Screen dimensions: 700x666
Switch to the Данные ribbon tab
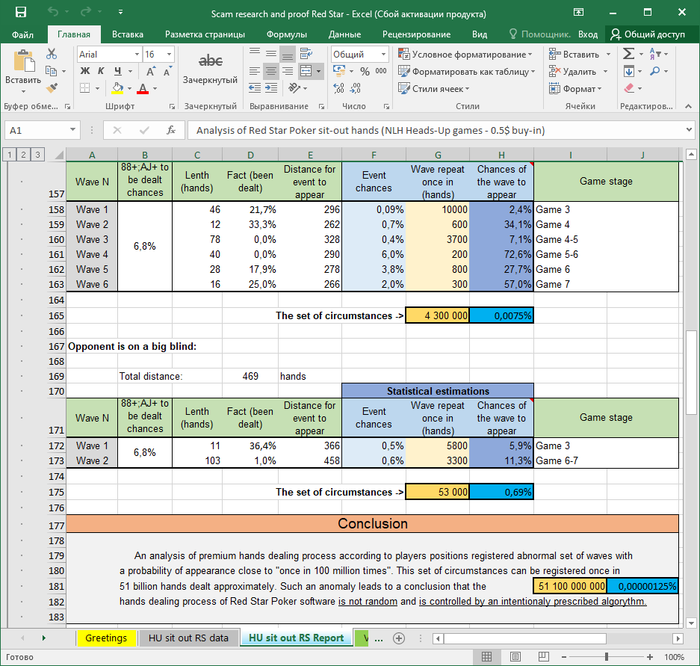point(344,34)
